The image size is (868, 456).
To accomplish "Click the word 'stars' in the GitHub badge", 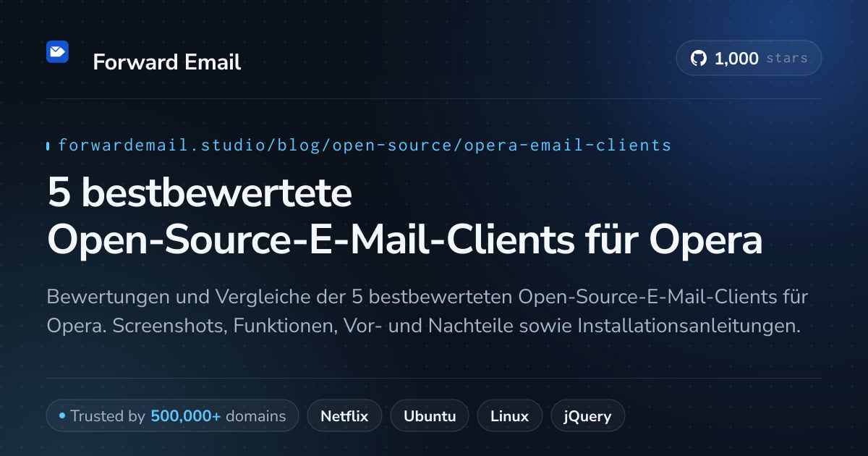I will [x=787, y=59].
